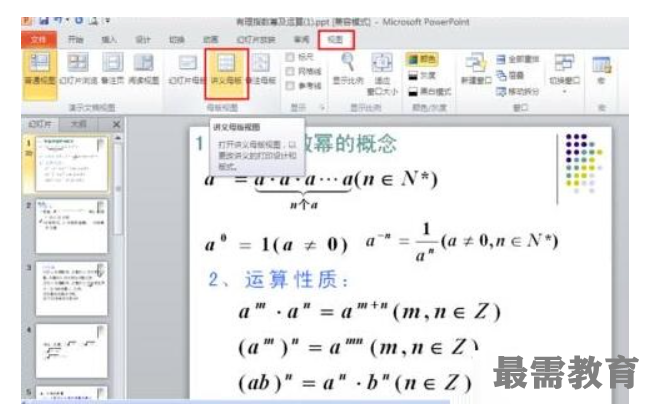The image size is (645, 412).
Task: Click the 'n个a' label under the brace
Action: click(x=304, y=205)
